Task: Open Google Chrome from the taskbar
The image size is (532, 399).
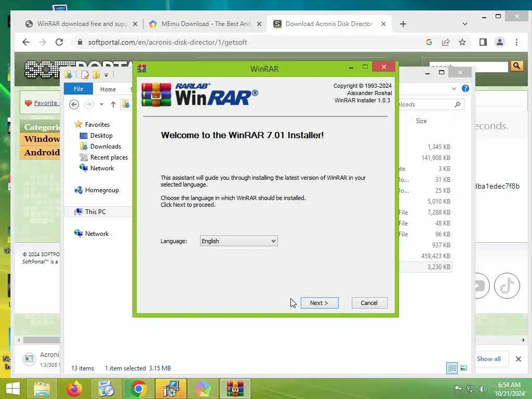Action: pyautogui.click(x=138, y=389)
